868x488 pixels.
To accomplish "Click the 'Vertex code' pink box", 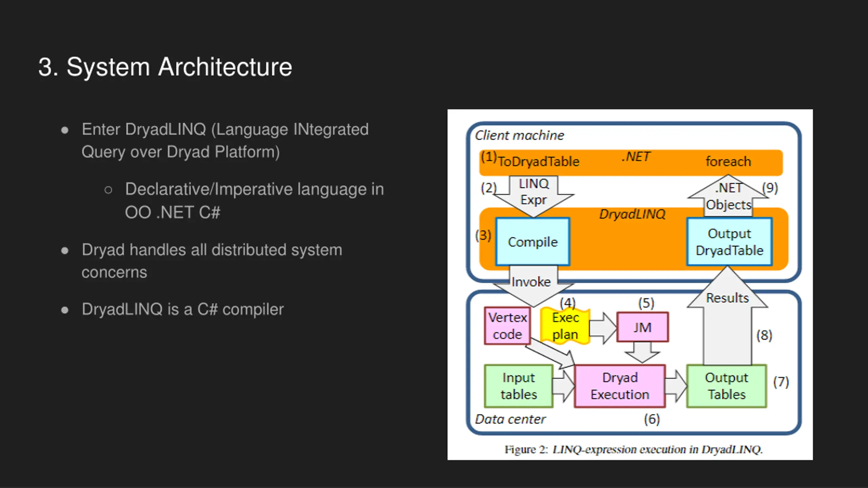I will coord(508,326).
